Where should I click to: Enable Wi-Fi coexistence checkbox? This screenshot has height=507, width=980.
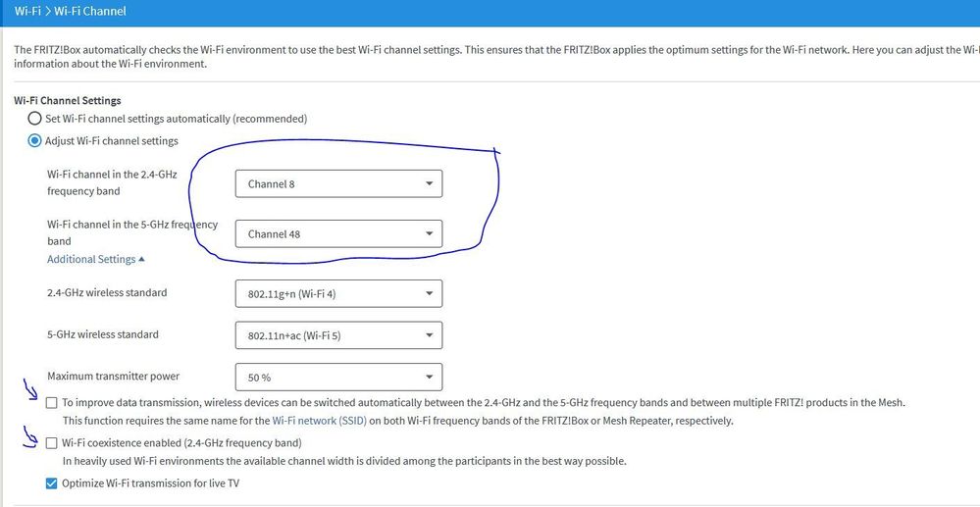click(x=51, y=443)
